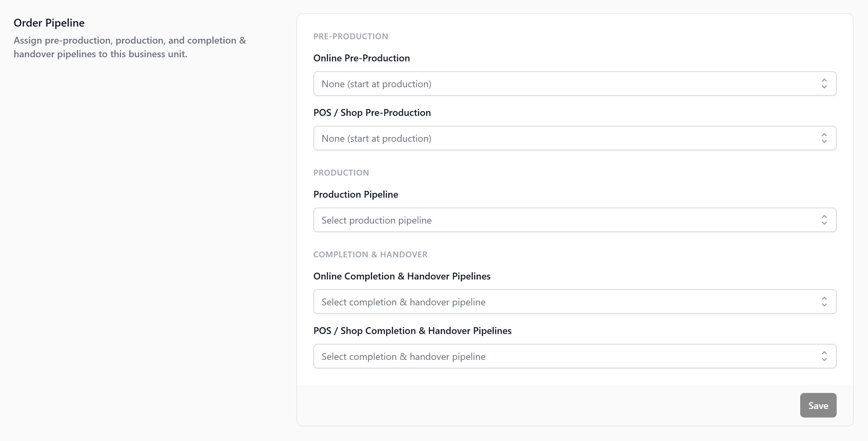Screen dimensions: 868x441
Task: Expand the Production Pipeline select box
Action: 574,220
